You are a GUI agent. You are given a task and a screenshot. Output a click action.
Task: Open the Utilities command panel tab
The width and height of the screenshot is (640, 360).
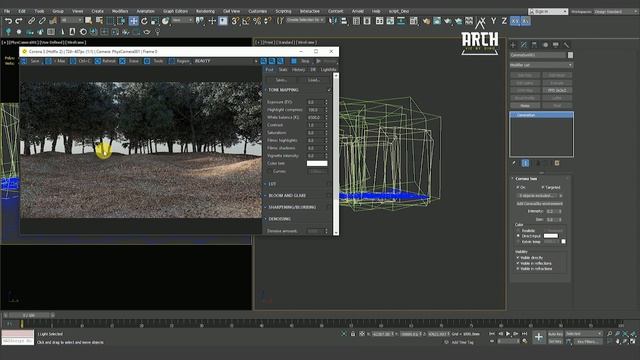coord(566,45)
